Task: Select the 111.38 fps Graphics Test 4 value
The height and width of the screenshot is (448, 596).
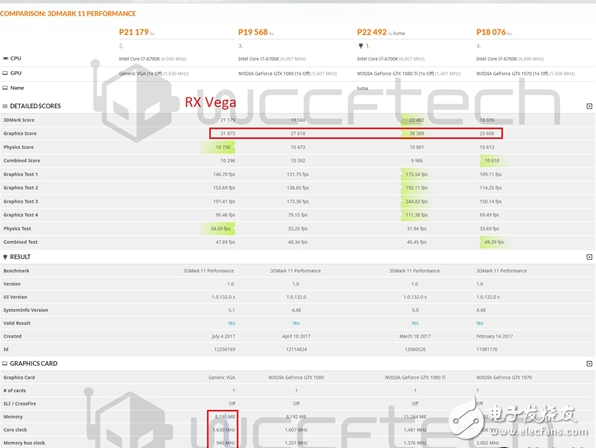Action: (417, 215)
